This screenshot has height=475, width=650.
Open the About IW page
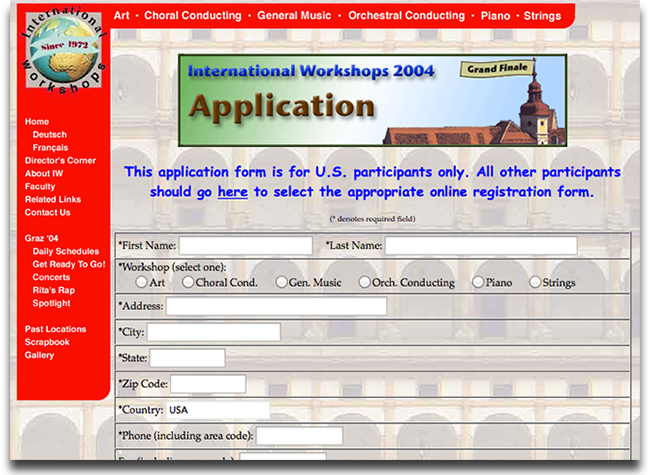tap(44, 173)
